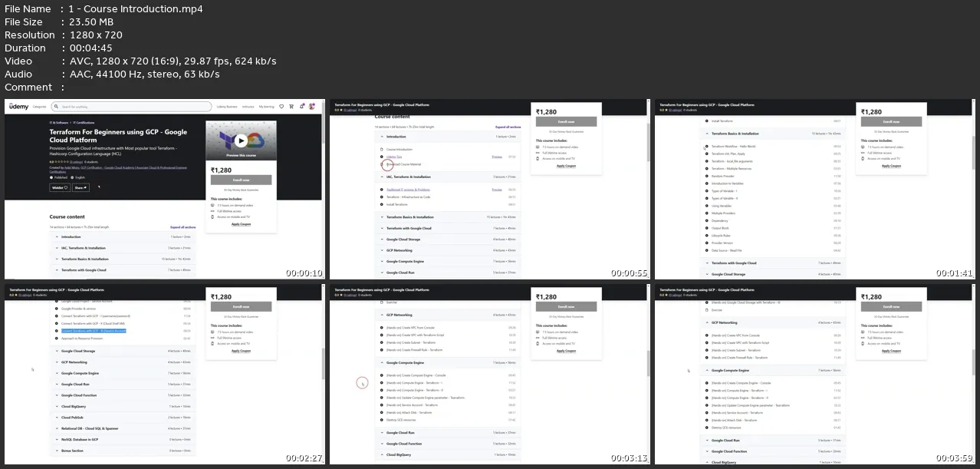Click Apply Coupon in the 00:01:41 frame
980x469 pixels.
click(x=891, y=166)
